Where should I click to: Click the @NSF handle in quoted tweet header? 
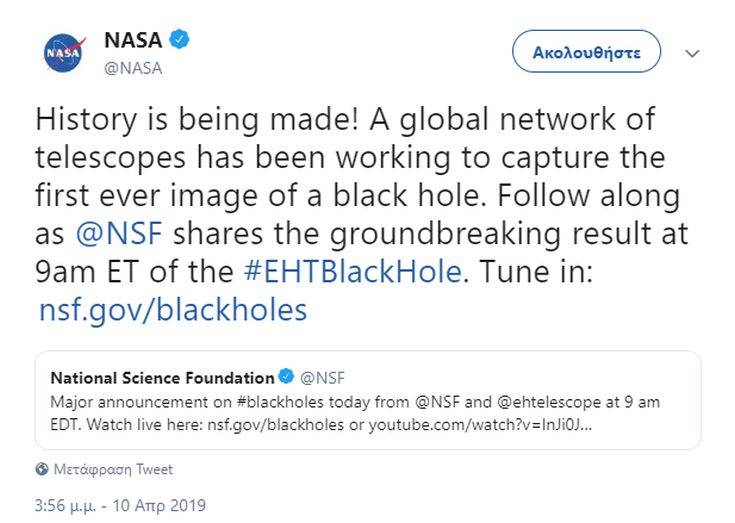[322, 377]
